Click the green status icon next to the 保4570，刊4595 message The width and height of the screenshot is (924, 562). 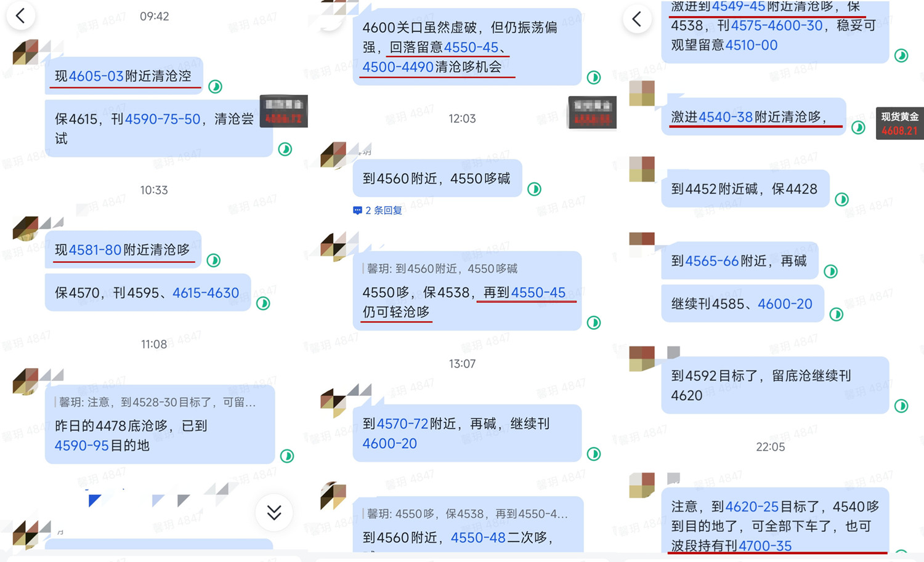point(263,303)
